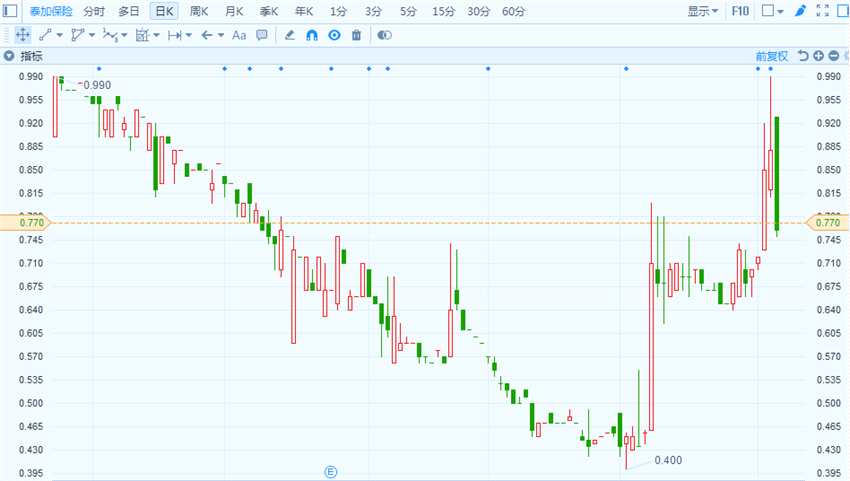Select the 周K weekly chart tab
The width and height of the screenshot is (850, 481).
coord(199,11)
